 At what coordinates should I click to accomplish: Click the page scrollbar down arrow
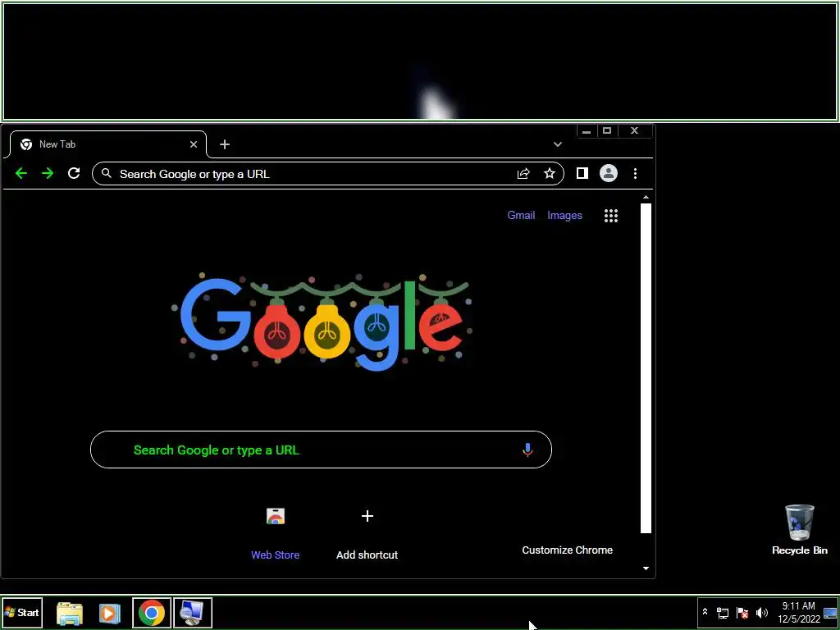tap(646, 568)
